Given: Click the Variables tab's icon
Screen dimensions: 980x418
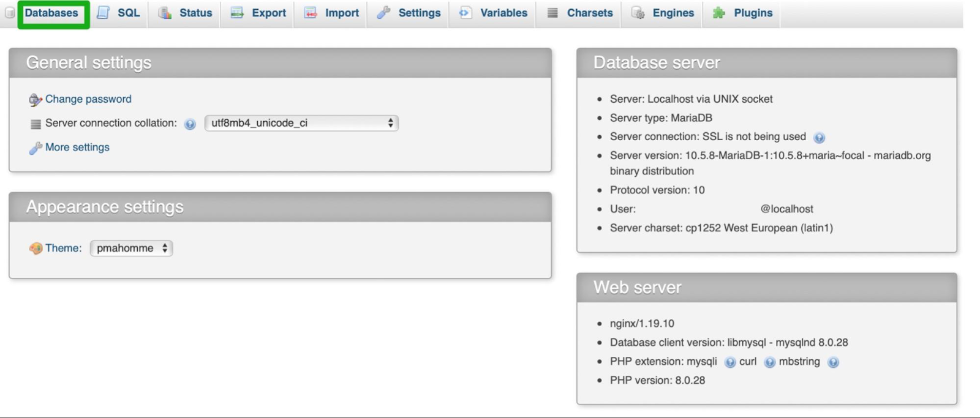Looking at the screenshot, I should [x=466, y=13].
